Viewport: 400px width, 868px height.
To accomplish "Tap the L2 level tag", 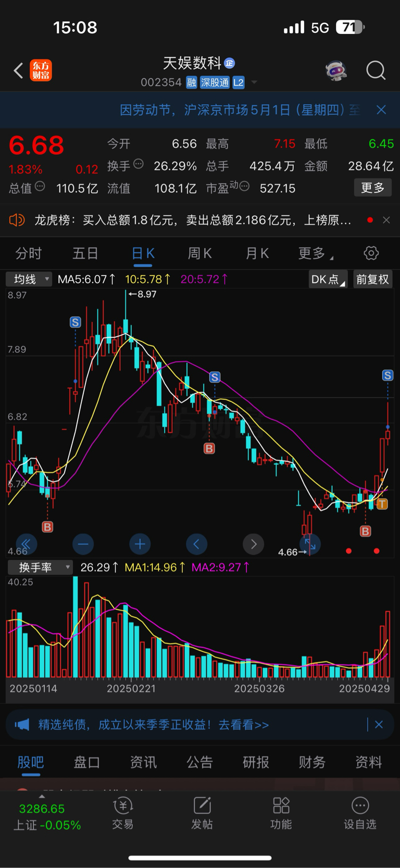I will (239, 82).
